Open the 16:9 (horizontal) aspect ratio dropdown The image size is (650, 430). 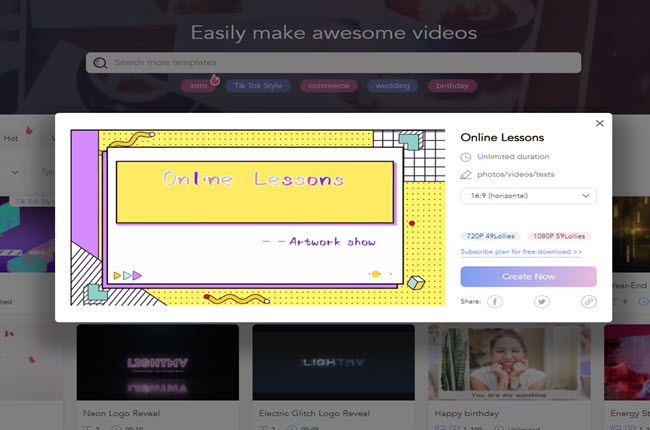(528, 196)
